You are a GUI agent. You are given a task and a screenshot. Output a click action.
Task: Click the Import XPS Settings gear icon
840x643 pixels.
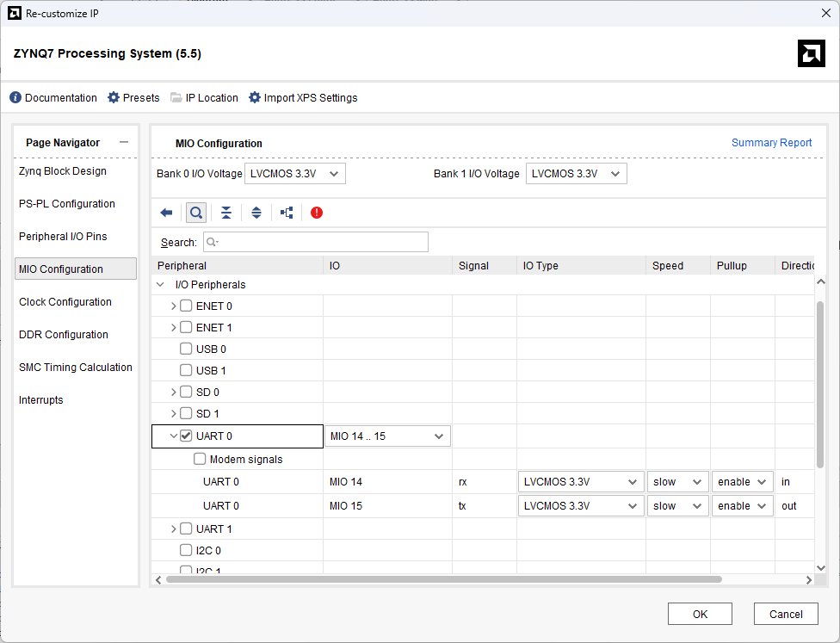pyautogui.click(x=255, y=97)
